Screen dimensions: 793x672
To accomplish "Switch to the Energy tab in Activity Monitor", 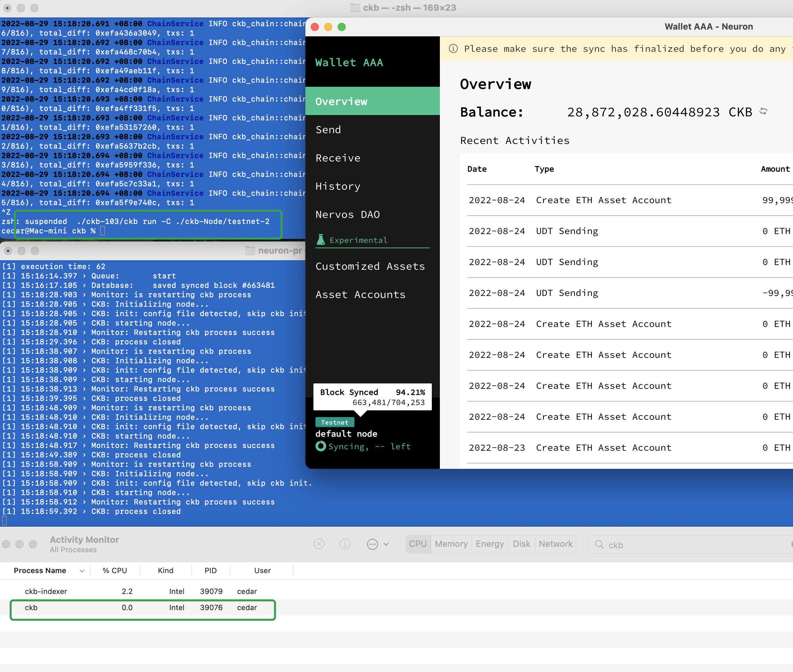I will tap(489, 544).
